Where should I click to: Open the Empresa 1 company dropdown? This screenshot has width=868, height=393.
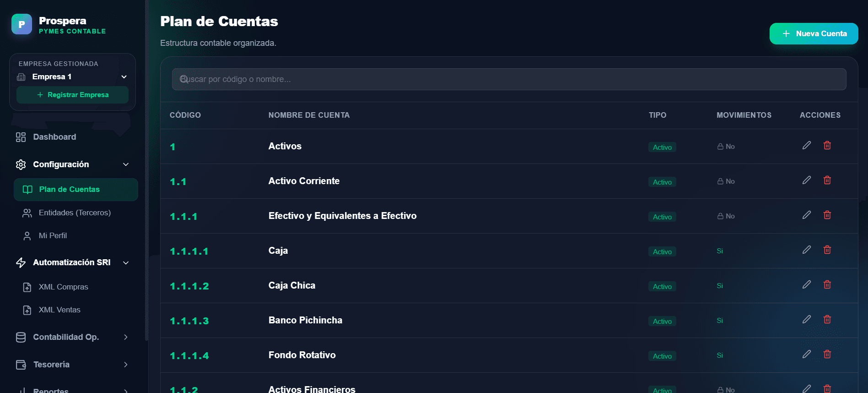72,76
